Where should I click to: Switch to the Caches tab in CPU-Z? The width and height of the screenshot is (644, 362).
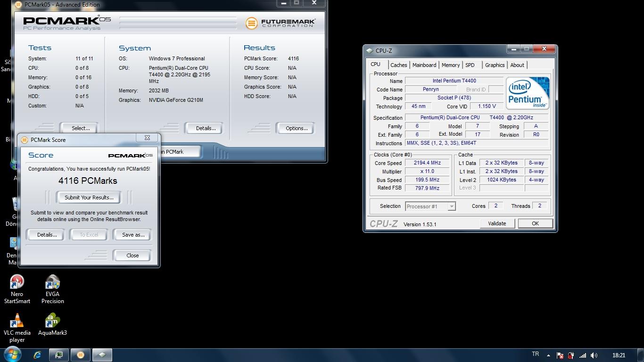[x=398, y=65]
